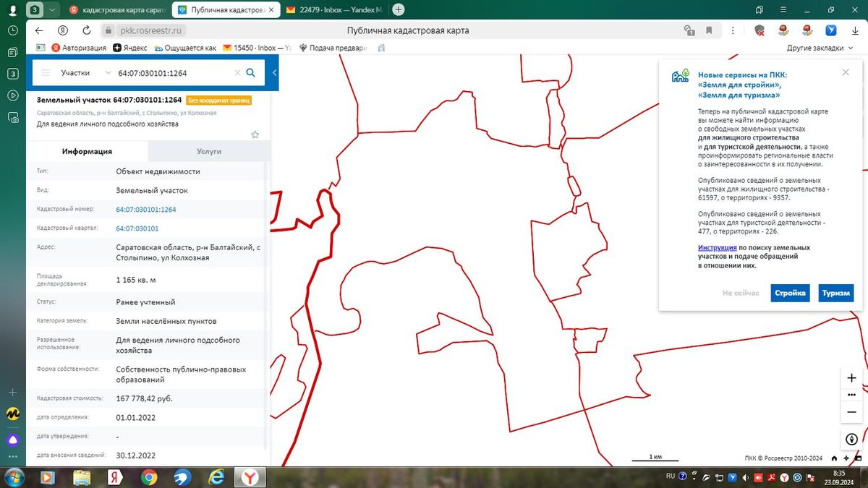The width and height of the screenshot is (868, 488).
Task: Click the home icon below the map
Action: pyautogui.click(x=834, y=458)
